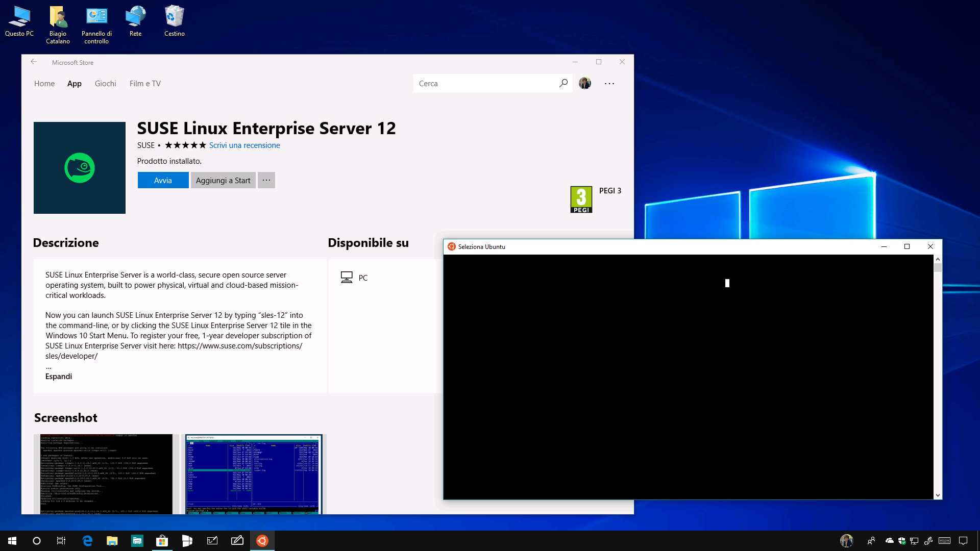Launch SUSE with the Avvia button

coord(163,180)
